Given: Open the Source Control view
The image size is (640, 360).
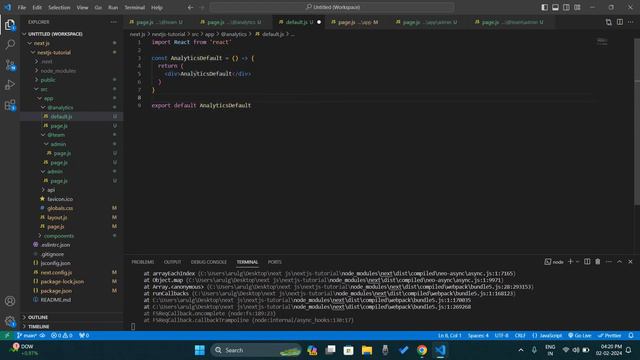Looking at the screenshot, I should 10,64.
